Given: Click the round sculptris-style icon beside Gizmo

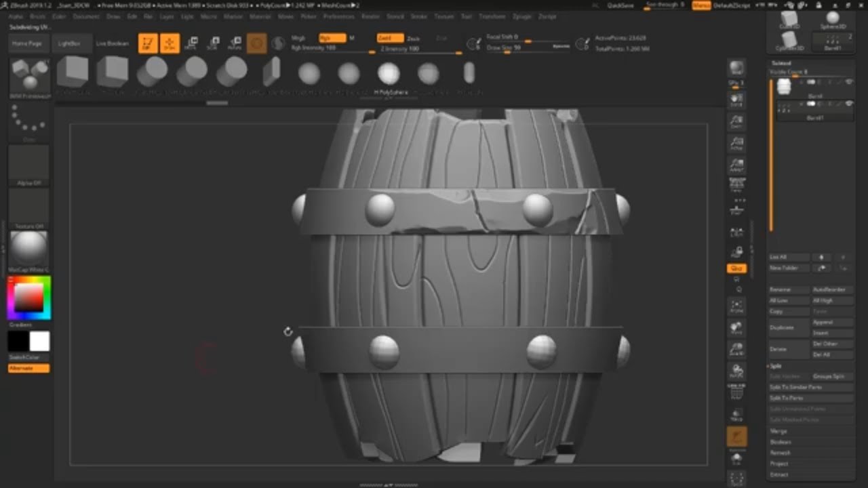Looking at the screenshot, I should pyautogui.click(x=278, y=44).
